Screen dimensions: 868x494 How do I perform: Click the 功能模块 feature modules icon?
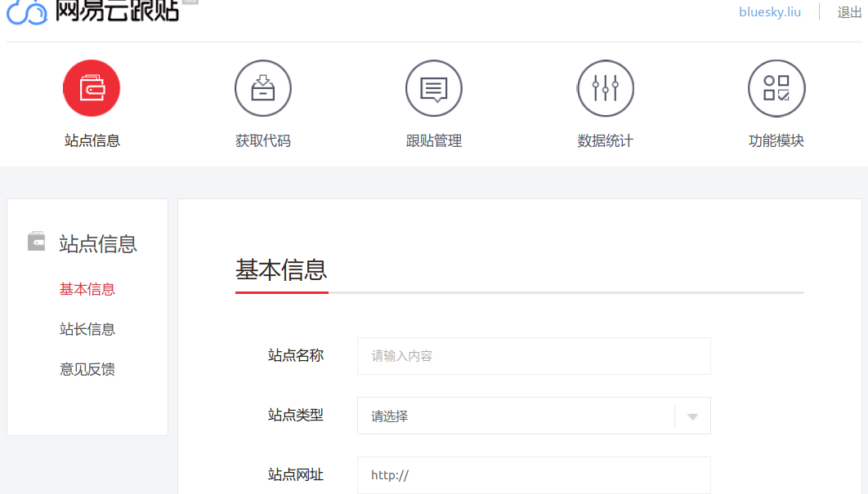point(776,88)
